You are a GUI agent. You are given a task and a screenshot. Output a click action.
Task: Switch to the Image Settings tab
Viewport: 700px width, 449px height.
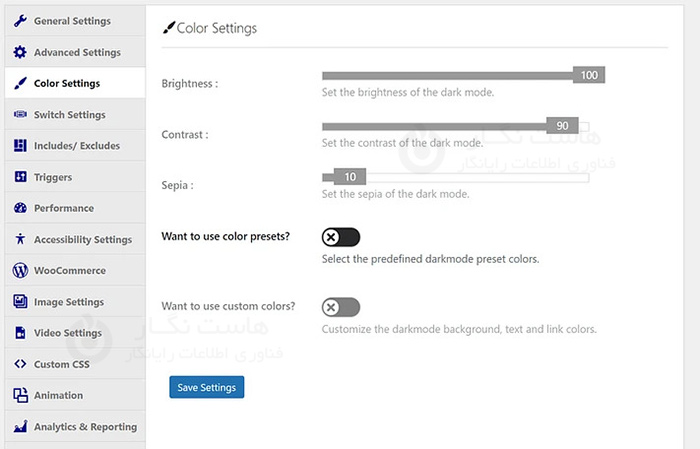pos(68,302)
